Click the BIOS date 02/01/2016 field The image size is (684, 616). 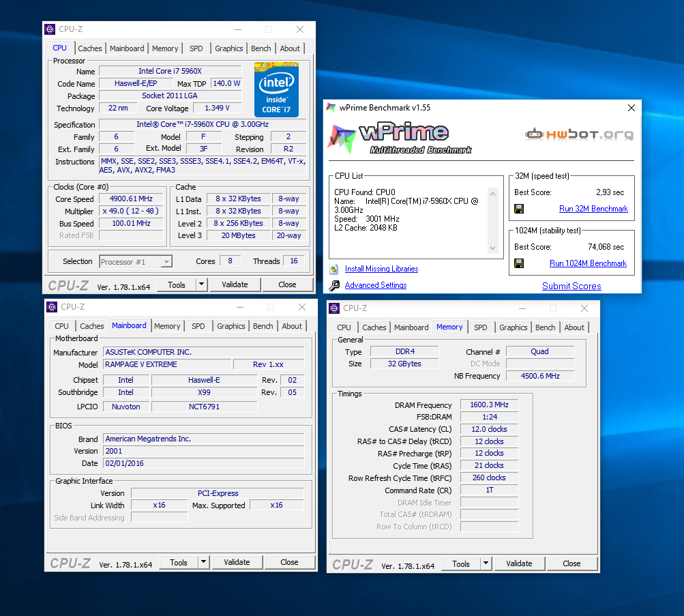tap(204, 463)
